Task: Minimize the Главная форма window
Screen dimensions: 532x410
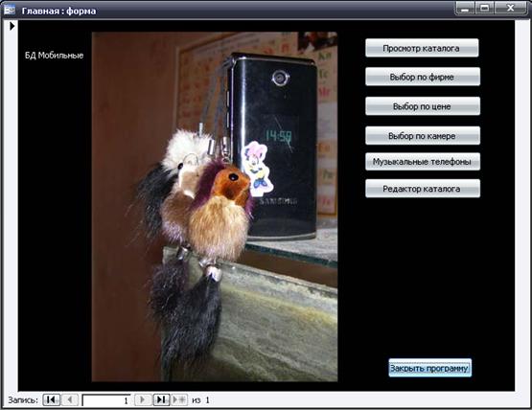Action: 465,8
